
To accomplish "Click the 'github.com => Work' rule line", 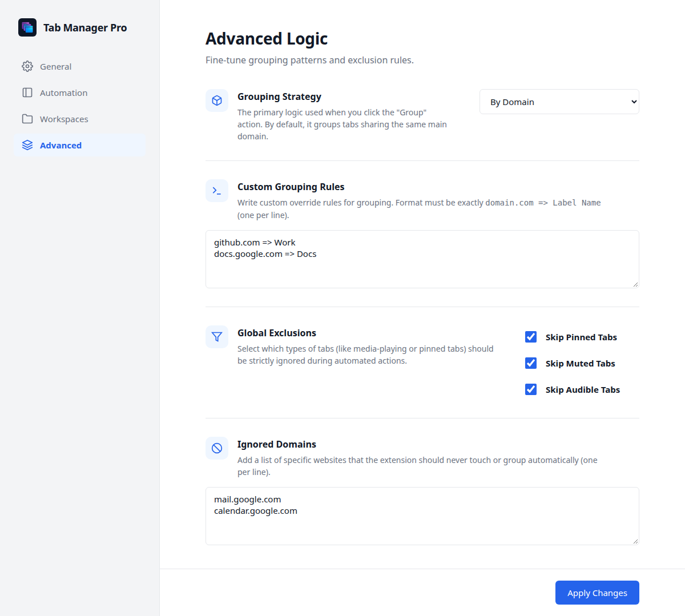I will point(255,243).
